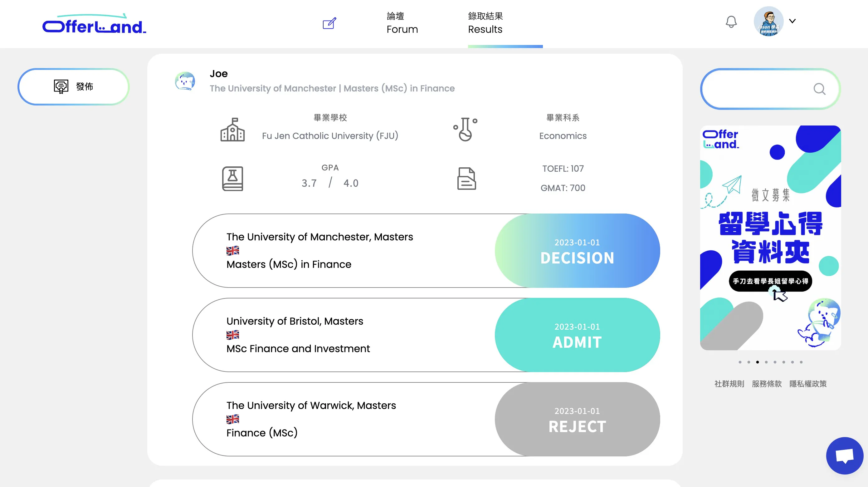Click the OfferLand logo
868x487 pixels.
(94, 24)
